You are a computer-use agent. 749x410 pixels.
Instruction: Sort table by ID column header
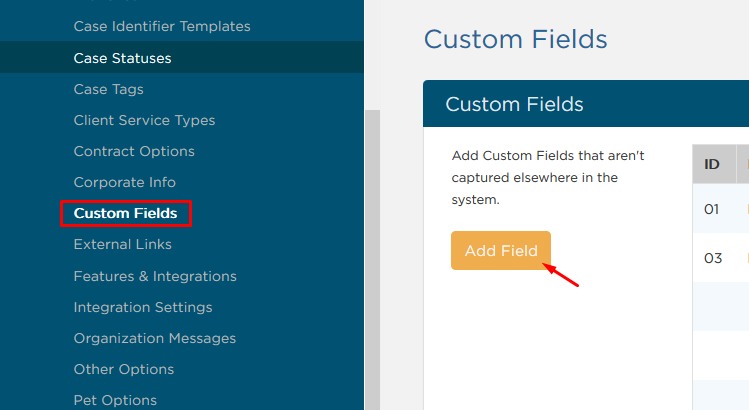[712, 164]
